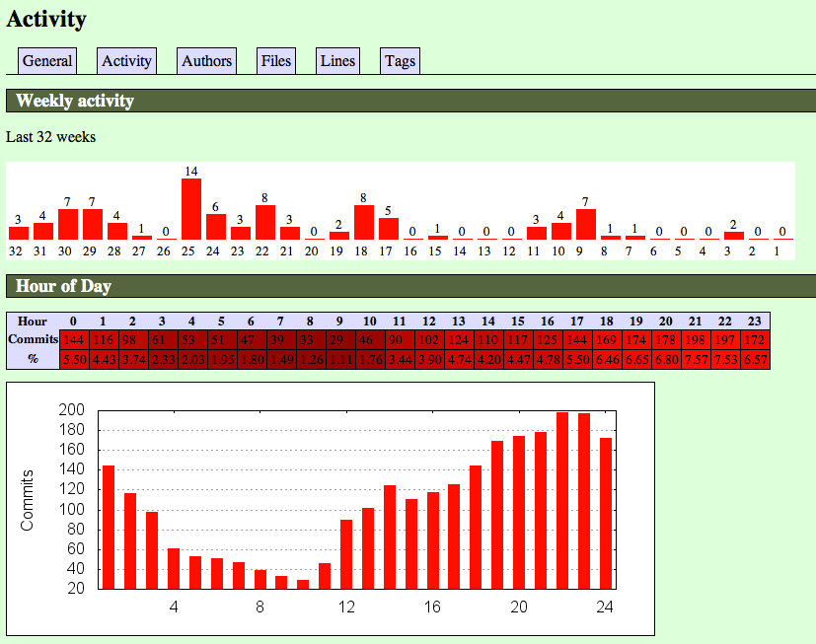This screenshot has width=816, height=644.
Task: Click the x-axis label 12 on hourly chart
Action: 346,608
